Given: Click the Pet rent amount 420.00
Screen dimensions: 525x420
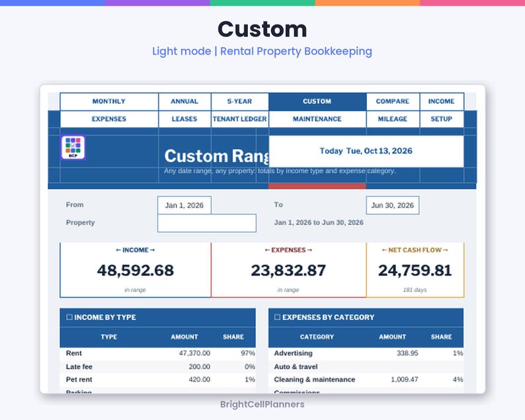Looking at the screenshot, I should pos(199,380).
